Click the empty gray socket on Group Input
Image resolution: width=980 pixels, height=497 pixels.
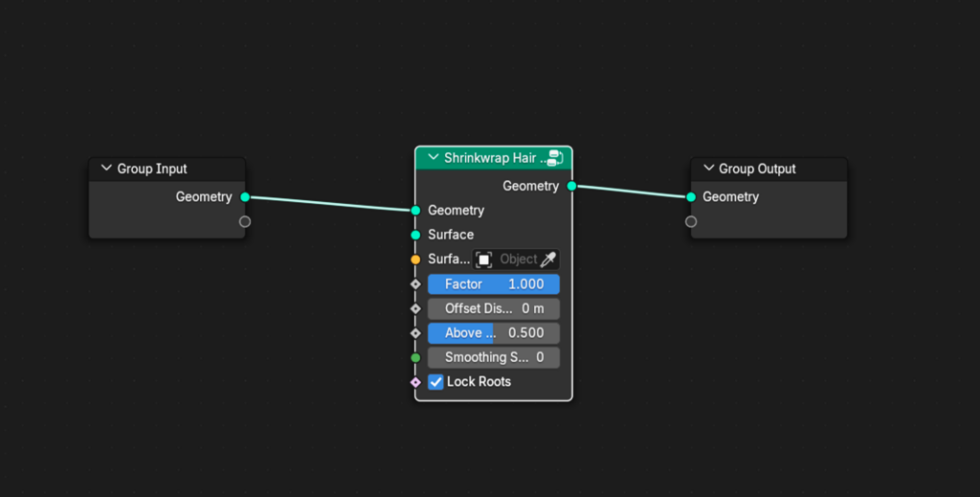245,222
